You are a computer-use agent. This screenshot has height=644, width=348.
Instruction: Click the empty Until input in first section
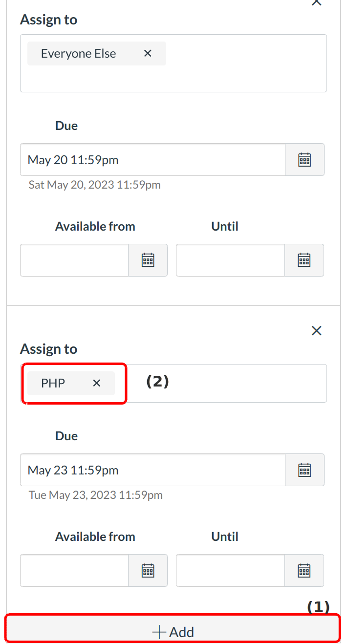click(230, 260)
